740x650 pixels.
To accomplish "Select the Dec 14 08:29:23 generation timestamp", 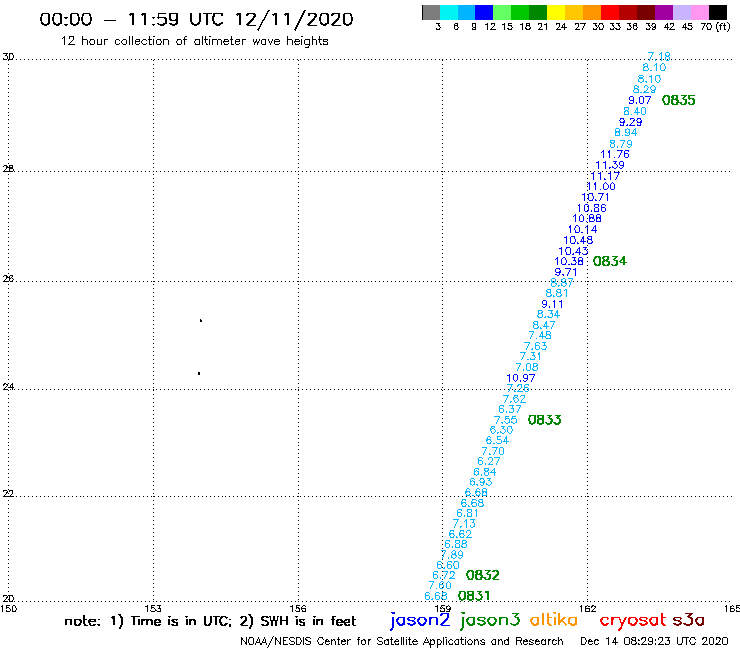I will (654, 642).
